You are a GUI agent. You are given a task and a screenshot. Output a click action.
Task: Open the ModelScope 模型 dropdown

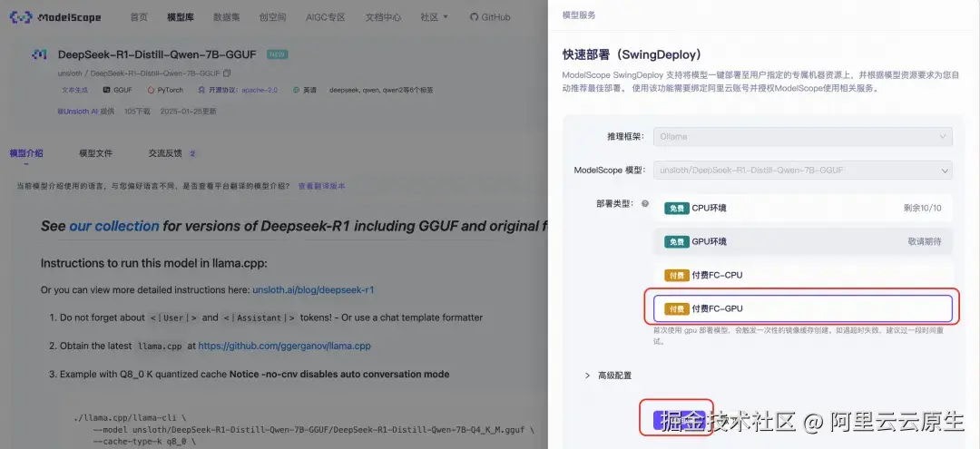pyautogui.click(x=802, y=170)
